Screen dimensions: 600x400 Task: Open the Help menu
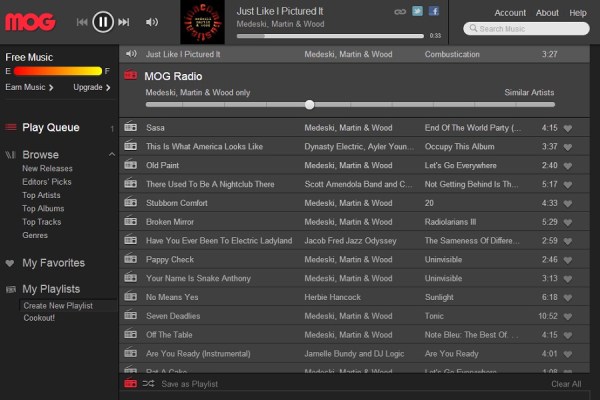pos(578,13)
